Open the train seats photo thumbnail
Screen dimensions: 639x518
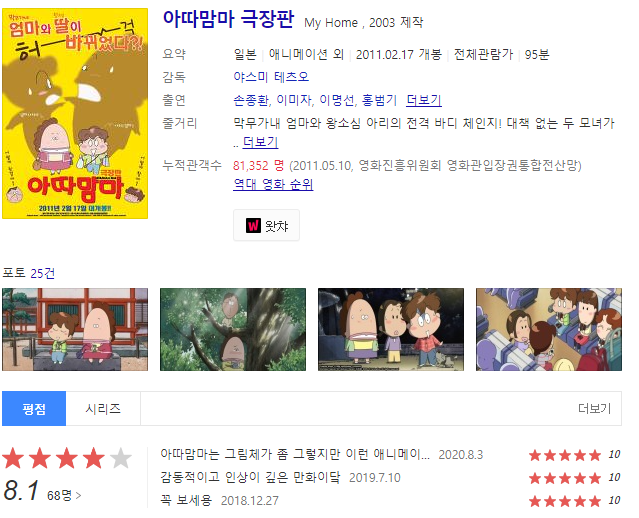pyautogui.click(x=549, y=329)
